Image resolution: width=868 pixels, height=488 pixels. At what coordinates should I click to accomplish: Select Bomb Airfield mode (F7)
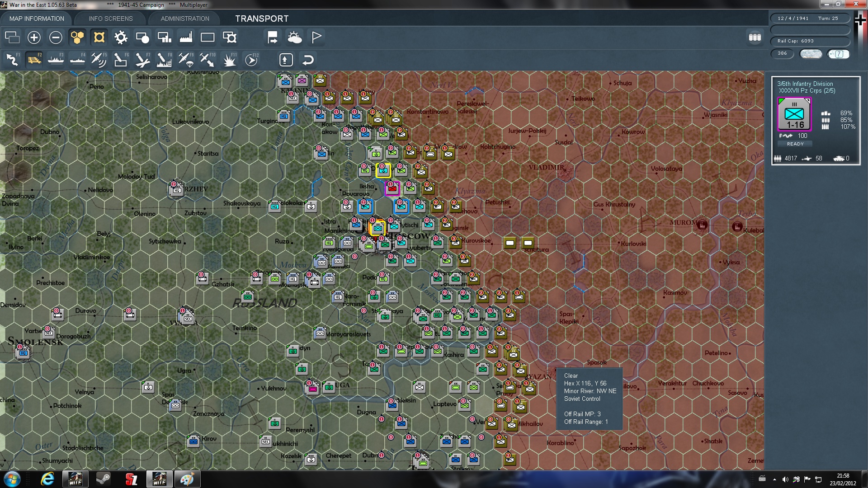[142, 60]
